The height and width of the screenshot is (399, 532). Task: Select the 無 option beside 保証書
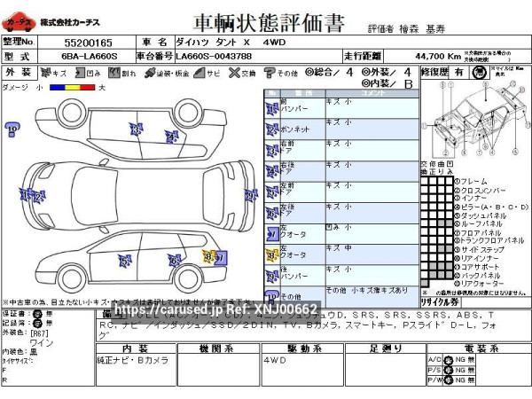point(50,314)
